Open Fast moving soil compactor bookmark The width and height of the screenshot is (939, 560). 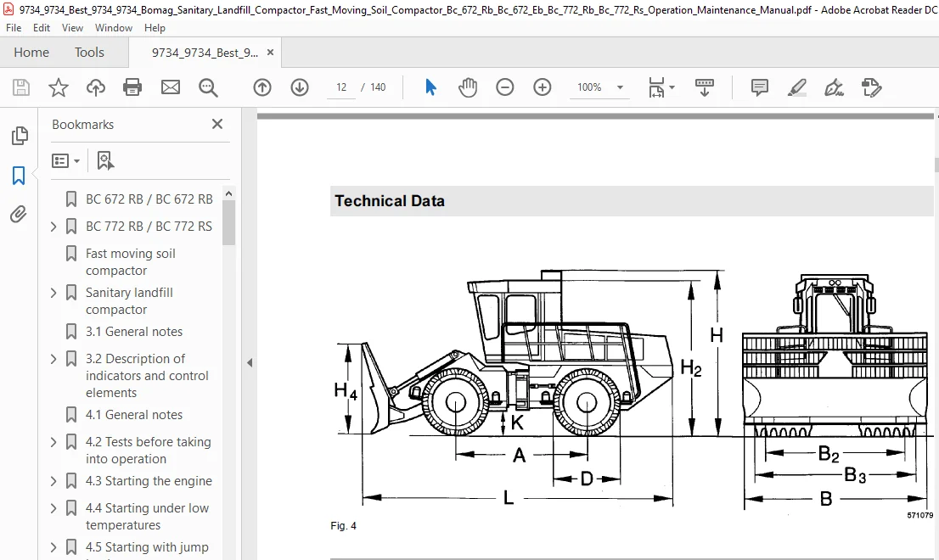pos(131,262)
